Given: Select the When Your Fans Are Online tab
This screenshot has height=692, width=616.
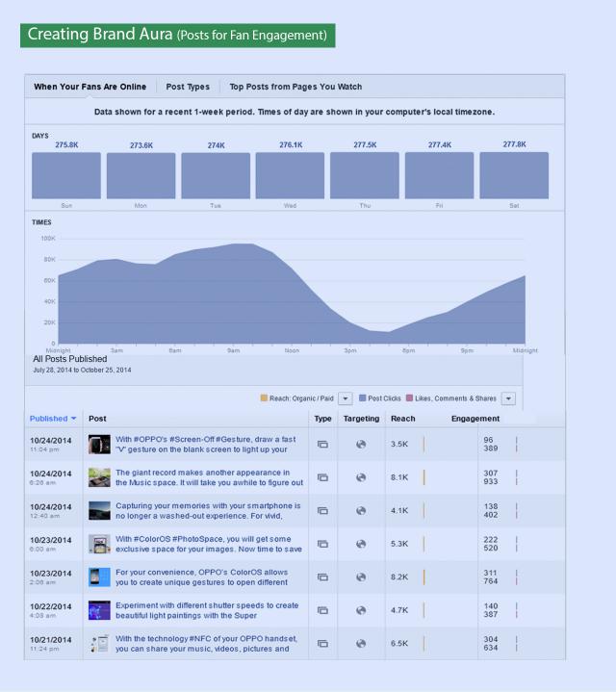Looking at the screenshot, I should 90,87.
